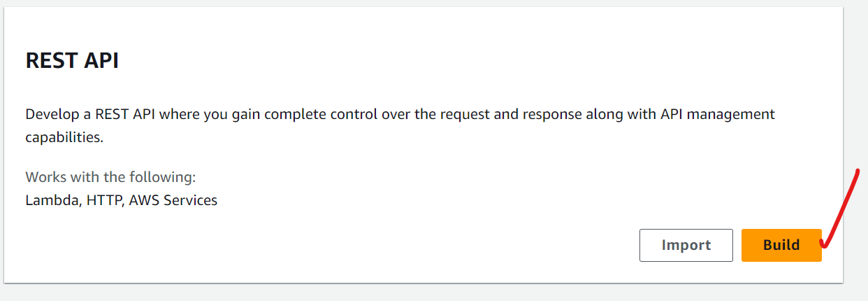Click the word "Develop" starting the description
This screenshot has height=301, width=868.
pos(50,114)
